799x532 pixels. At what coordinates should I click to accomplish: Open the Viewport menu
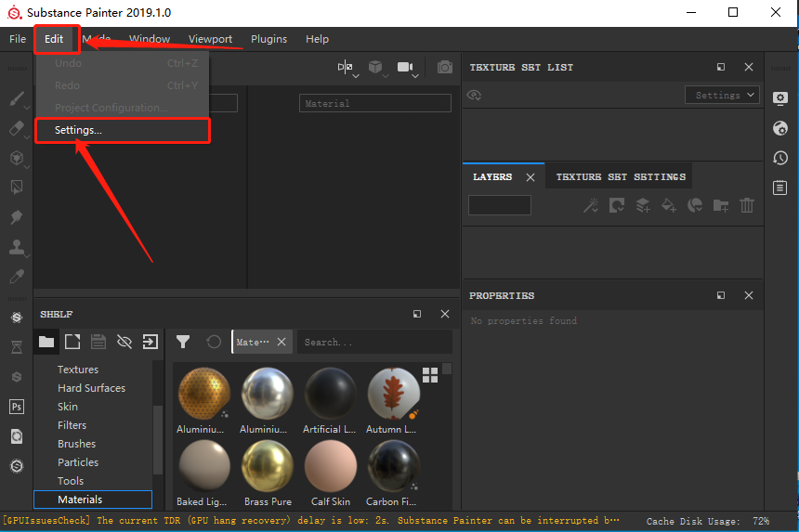coord(210,39)
